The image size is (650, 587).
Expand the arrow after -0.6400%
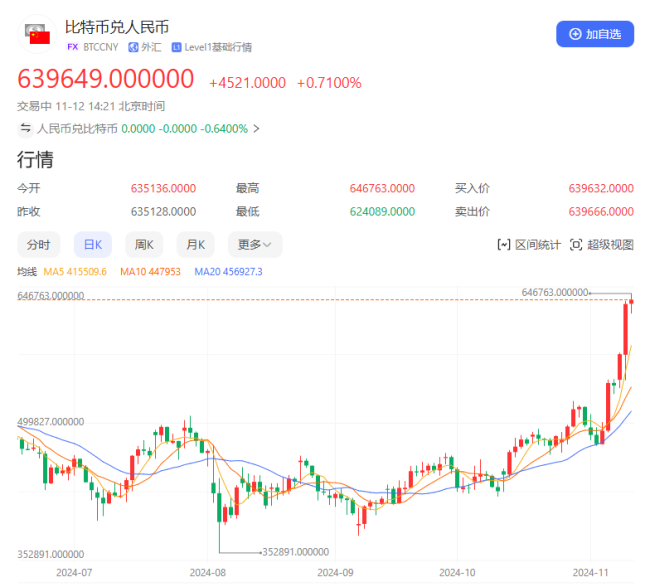[x=257, y=129]
